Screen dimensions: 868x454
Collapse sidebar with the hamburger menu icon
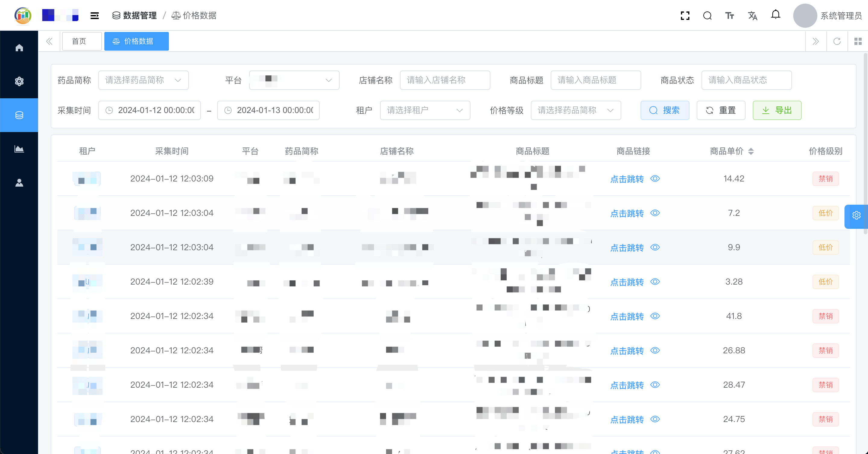coord(95,15)
